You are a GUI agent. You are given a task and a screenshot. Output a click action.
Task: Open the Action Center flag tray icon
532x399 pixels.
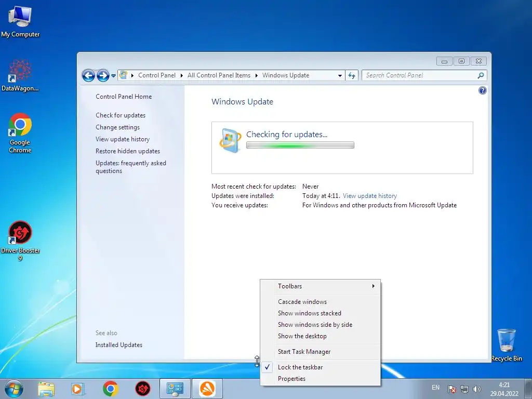tap(451, 389)
